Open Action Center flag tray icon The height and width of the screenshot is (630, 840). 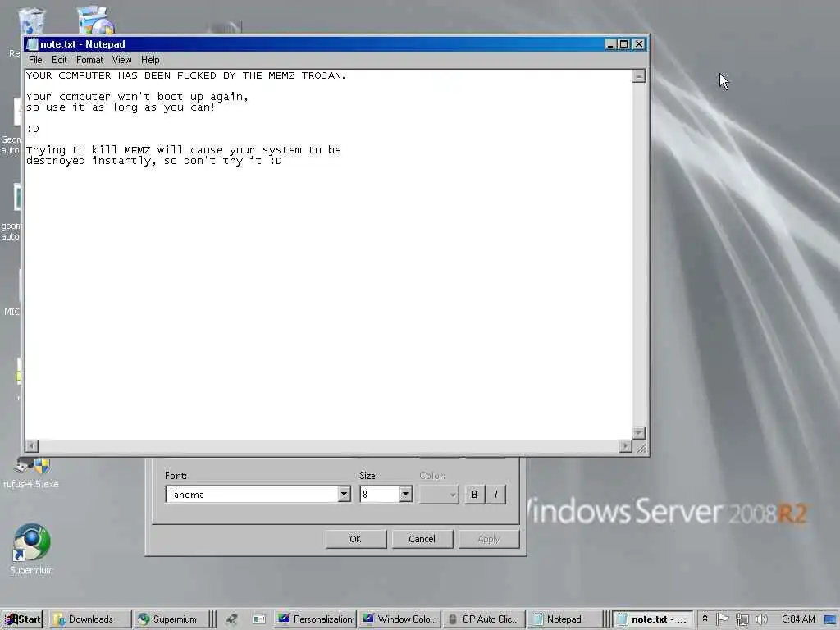coord(722,619)
